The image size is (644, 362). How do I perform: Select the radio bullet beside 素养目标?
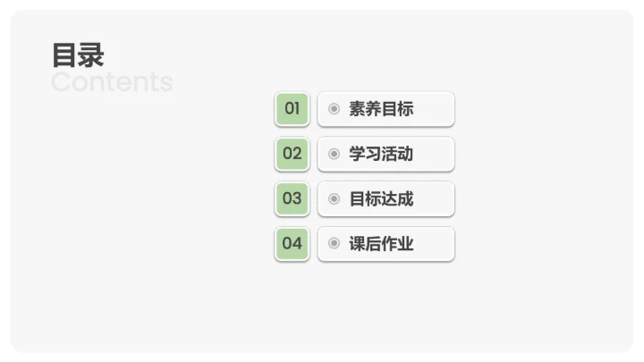pos(334,109)
